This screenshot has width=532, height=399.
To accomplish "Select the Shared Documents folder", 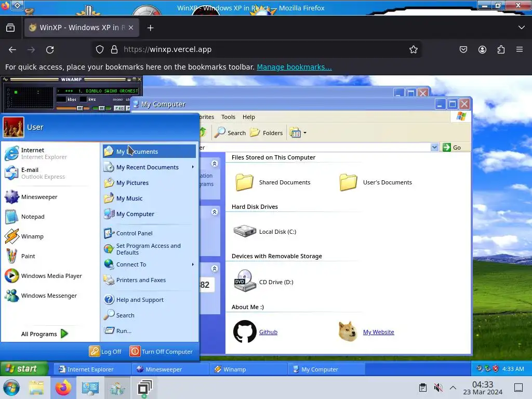I will [272, 182].
